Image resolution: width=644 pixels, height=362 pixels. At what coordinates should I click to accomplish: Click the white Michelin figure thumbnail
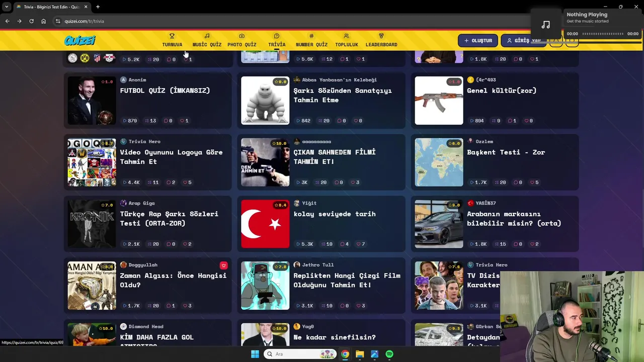[x=265, y=101]
